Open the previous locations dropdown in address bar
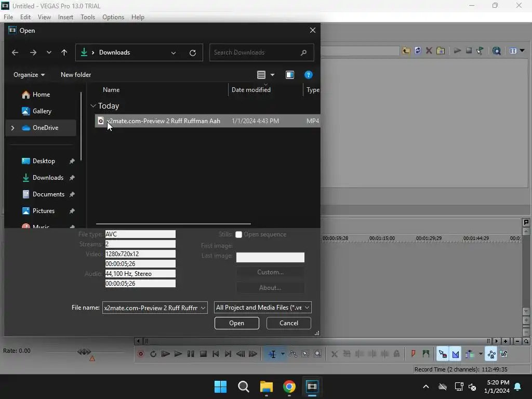This screenshot has height=399, width=532. click(x=174, y=52)
